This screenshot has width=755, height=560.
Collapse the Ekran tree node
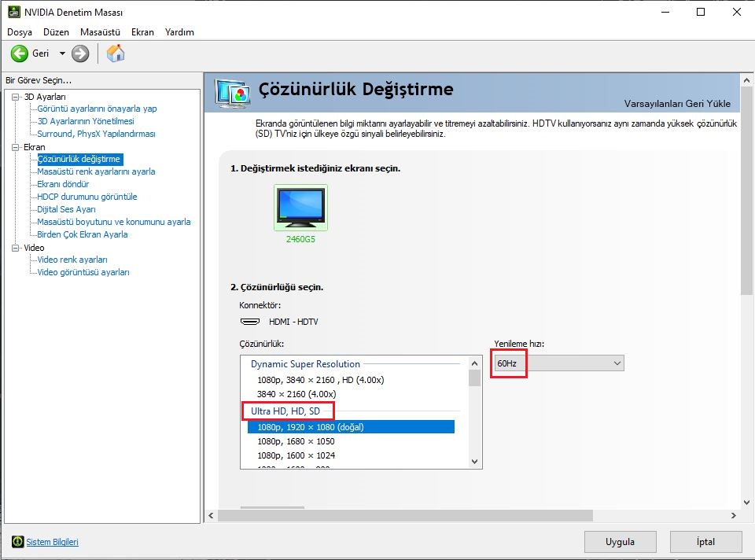point(16,147)
